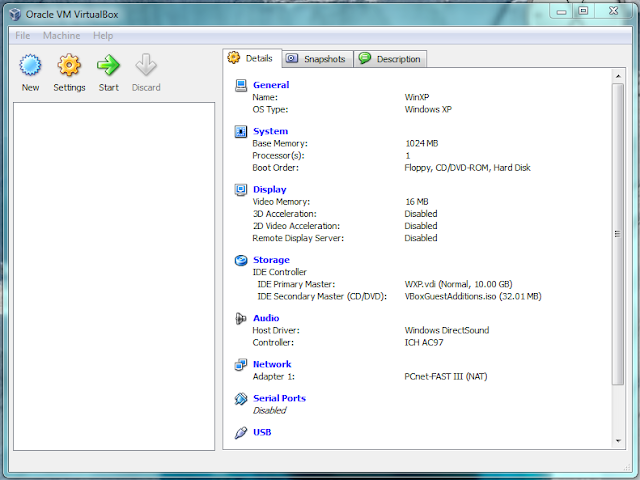Click the details scrollbar down arrow

[618, 441]
